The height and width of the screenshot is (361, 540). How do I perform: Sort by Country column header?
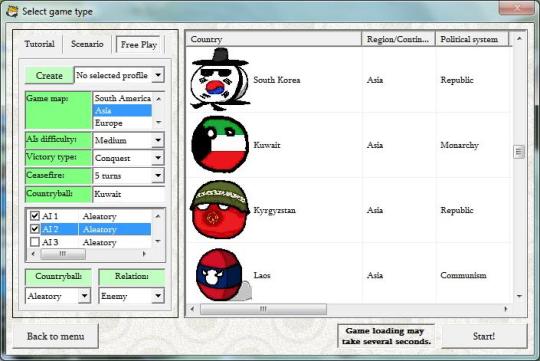click(x=274, y=39)
